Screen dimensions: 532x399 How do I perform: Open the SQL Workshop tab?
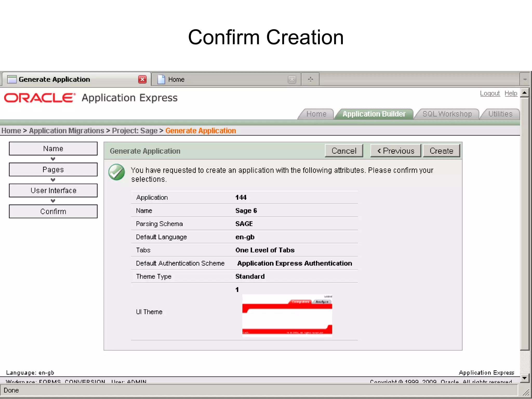[447, 114]
